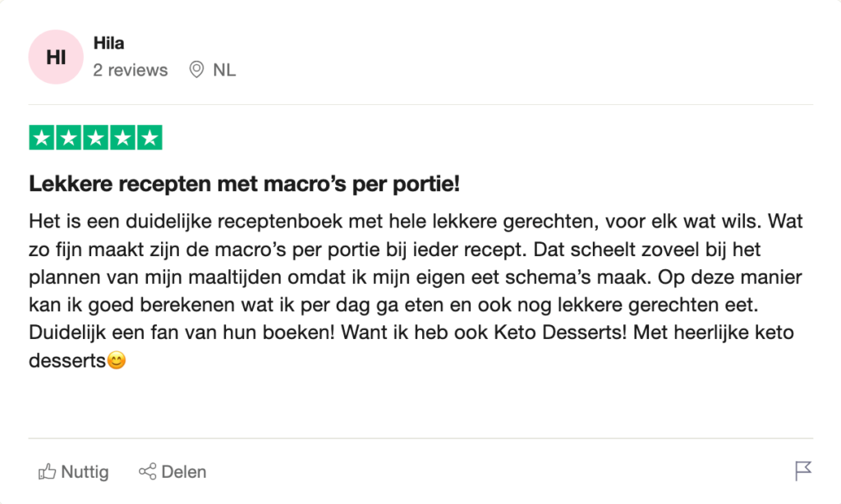Click the location pin icon
Screen dimensions: 841x504
[196, 70]
